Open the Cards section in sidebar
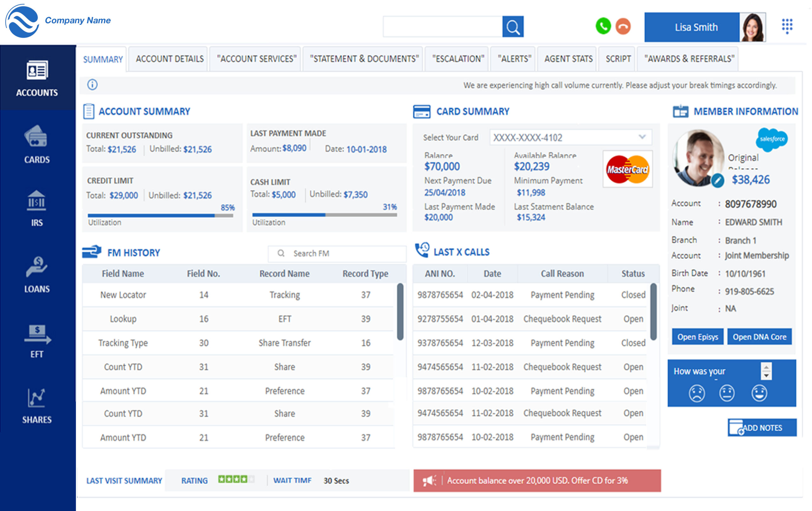This screenshot has height=511, width=812. [36, 143]
